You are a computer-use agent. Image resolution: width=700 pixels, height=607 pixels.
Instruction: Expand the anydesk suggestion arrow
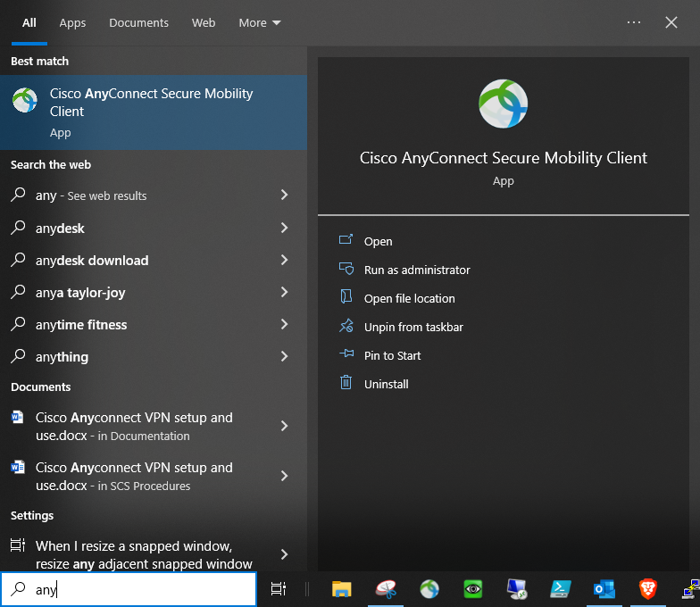click(x=284, y=228)
